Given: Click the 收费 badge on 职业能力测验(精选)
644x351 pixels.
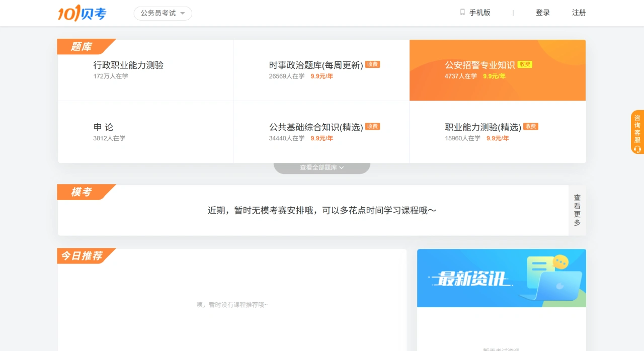Looking at the screenshot, I should [531, 127].
